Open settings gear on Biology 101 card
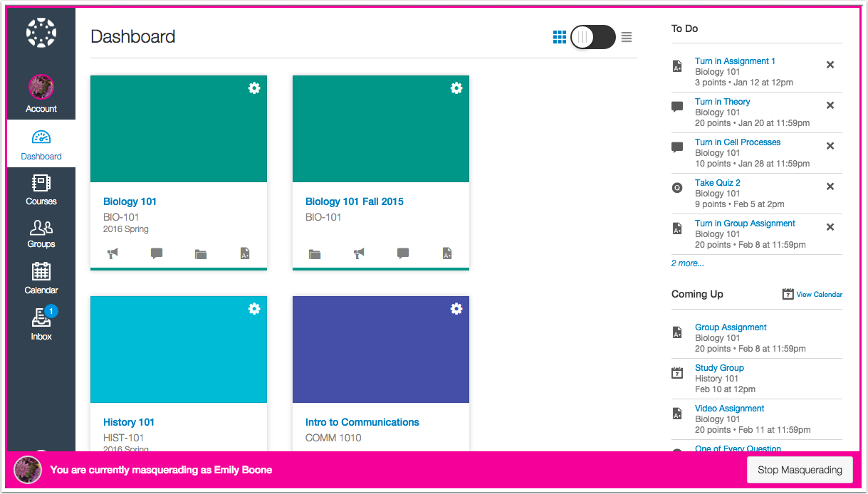 click(x=254, y=88)
